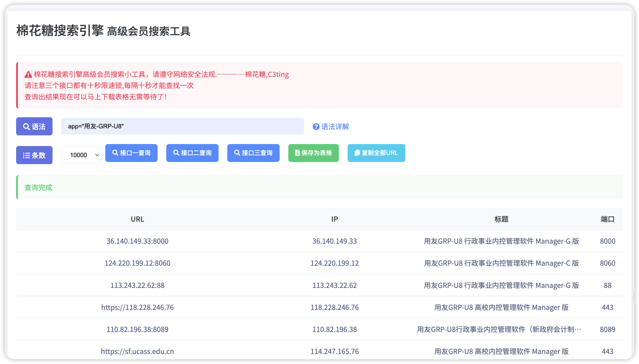The image size is (639, 364).
Task: Click IP cell 114.247.165.76
Action: tap(334, 351)
